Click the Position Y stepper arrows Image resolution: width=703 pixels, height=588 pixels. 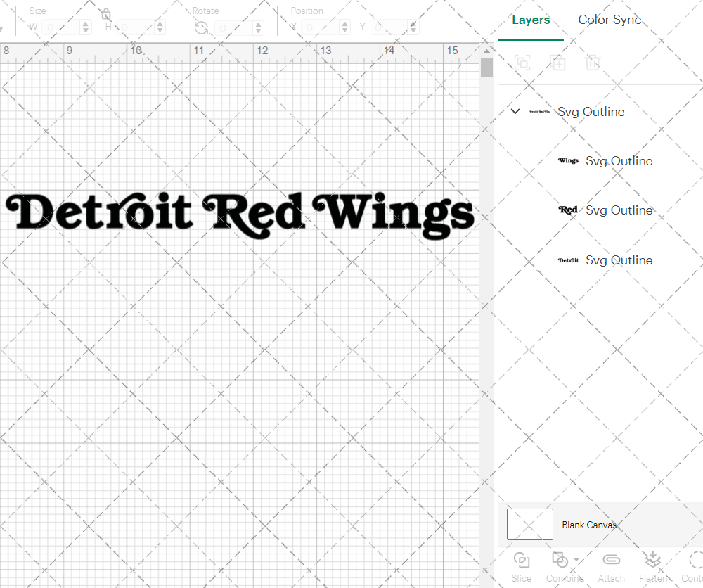(x=413, y=27)
